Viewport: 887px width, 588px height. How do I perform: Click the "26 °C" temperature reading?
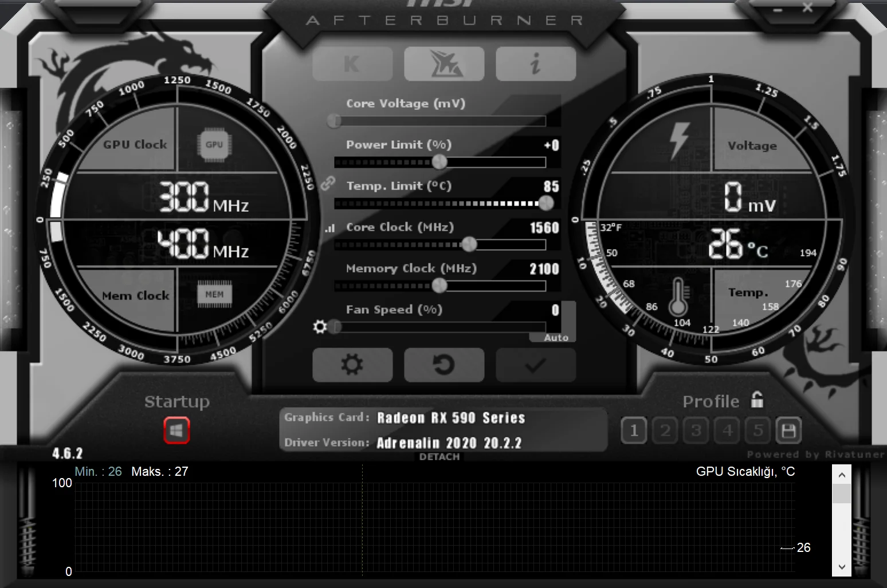tap(738, 244)
